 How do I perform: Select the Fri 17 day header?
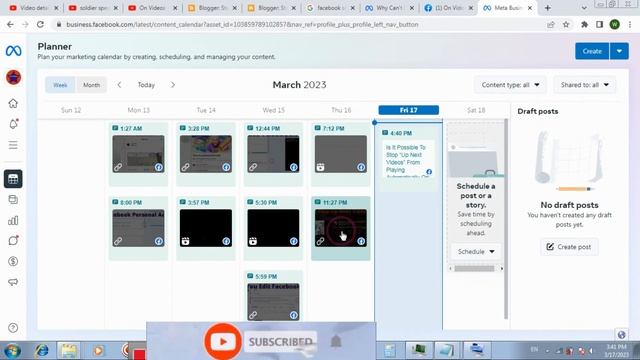coord(409,110)
